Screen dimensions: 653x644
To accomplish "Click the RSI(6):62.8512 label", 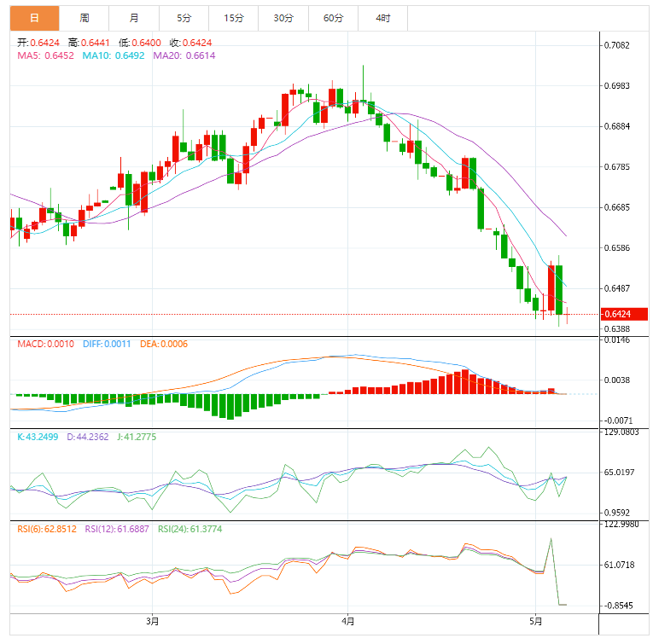I will pos(47,529).
